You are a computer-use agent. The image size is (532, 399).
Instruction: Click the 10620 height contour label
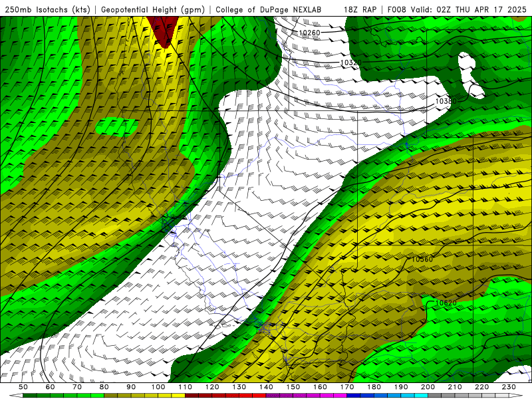click(446, 303)
